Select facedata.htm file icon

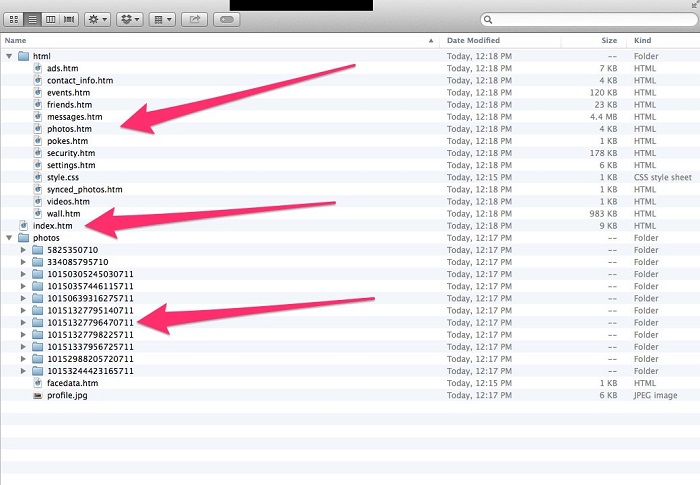[x=38, y=383]
